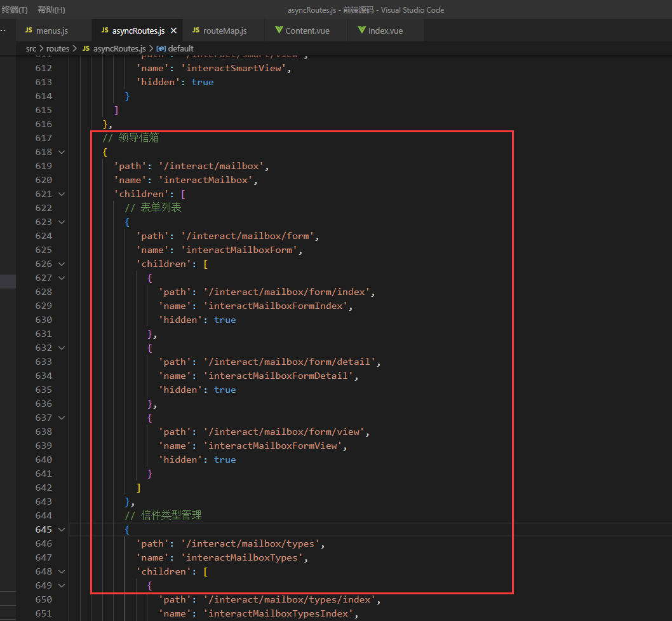The width and height of the screenshot is (672, 621).
Task: Click the JS file icon on menus.js tab
Action: (29, 31)
